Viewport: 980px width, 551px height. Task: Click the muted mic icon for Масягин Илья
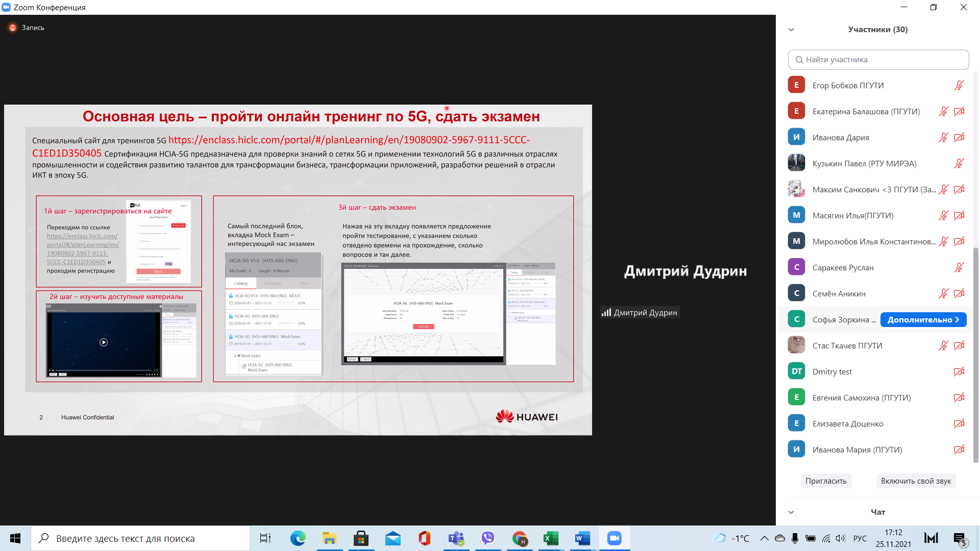(944, 215)
